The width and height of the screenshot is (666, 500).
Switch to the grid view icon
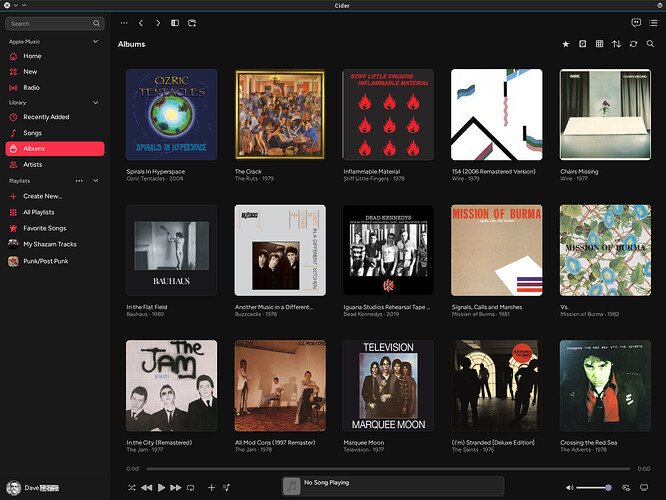coord(599,44)
